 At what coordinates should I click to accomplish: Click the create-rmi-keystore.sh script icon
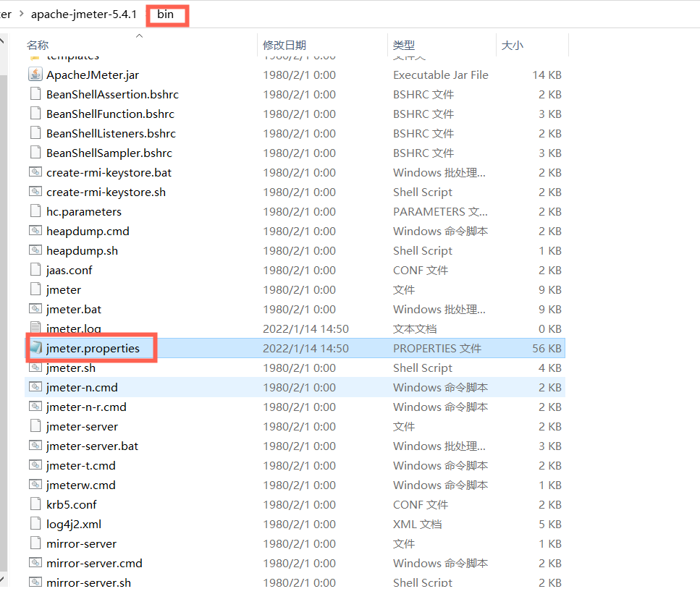pos(35,192)
